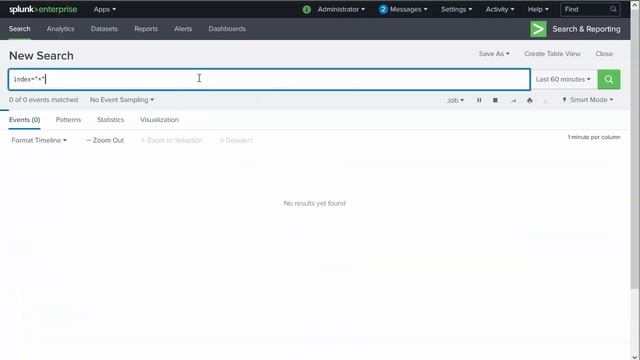Image resolution: width=640 pixels, height=360 pixels.
Task: Open the Format Timeline dropdown
Action: pos(39,140)
